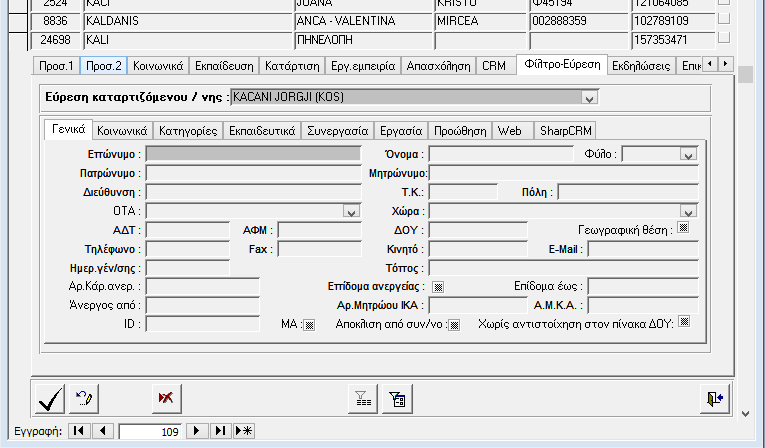Select the Κατηγορίες sub-tab
Screen dimensions: 765x448
(x=189, y=131)
